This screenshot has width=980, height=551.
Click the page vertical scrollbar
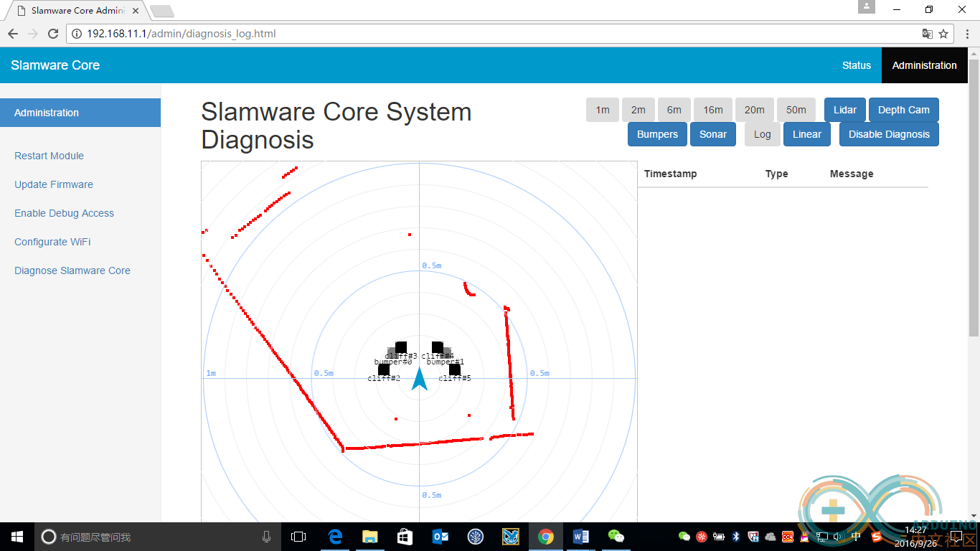pyautogui.click(x=974, y=197)
